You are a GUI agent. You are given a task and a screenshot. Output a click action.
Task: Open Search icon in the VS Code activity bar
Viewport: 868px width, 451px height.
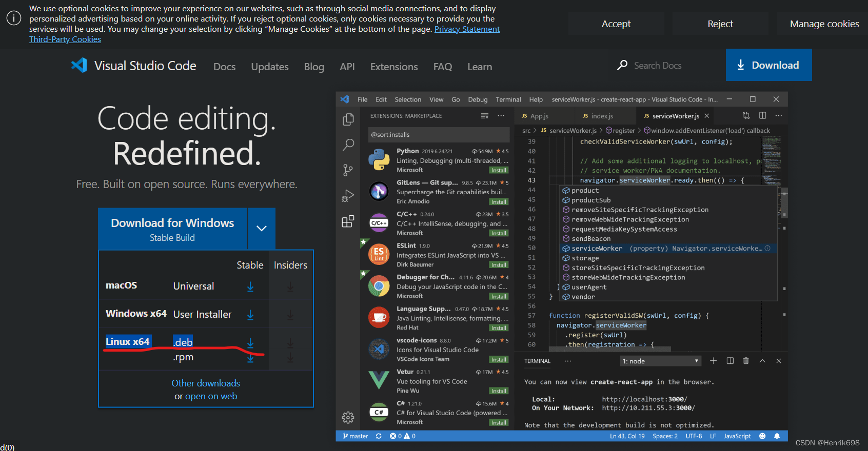tap(348, 145)
